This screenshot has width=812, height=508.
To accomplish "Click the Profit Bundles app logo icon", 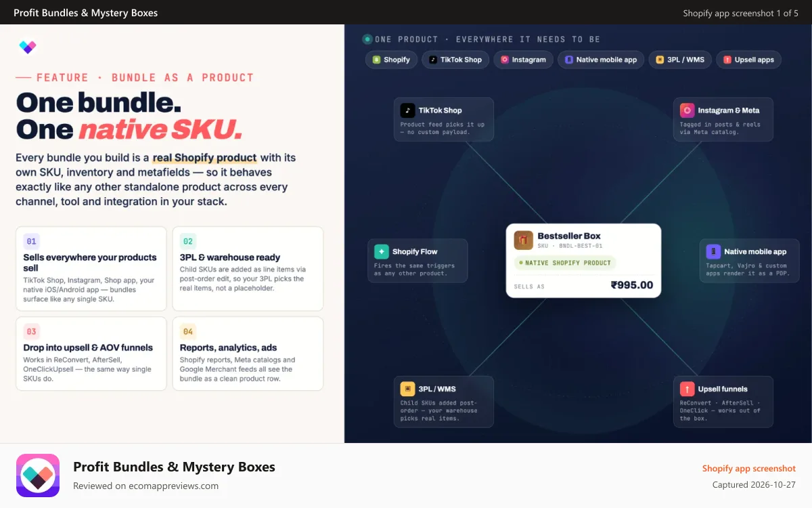I will pyautogui.click(x=38, y=475).
